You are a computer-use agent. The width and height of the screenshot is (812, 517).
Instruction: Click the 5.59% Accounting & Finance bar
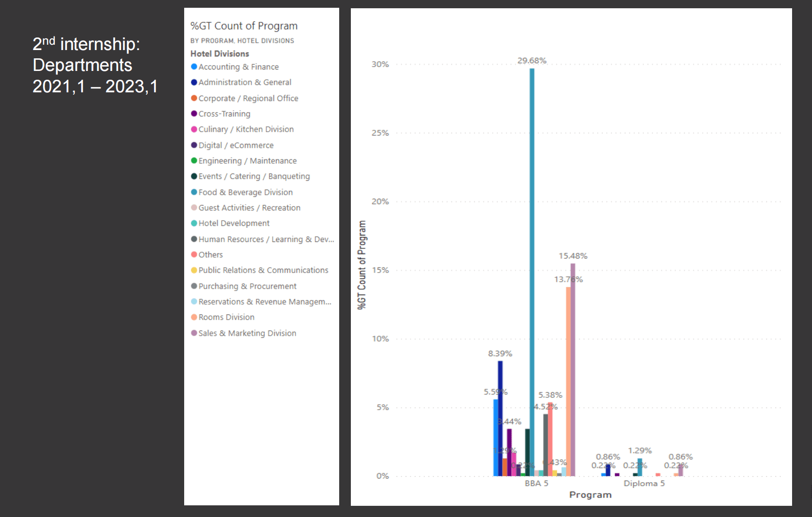(x=496, y=437)
